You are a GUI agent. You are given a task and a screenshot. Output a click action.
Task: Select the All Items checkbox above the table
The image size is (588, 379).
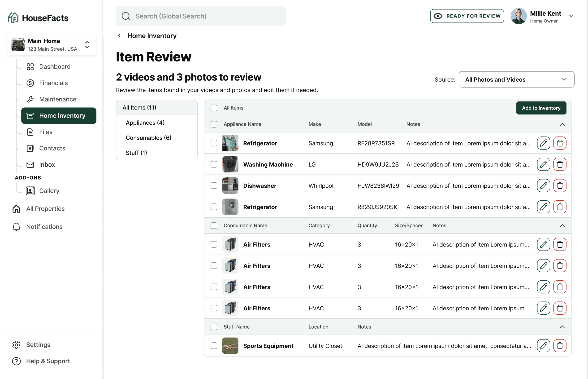click(x=214, y=108)
